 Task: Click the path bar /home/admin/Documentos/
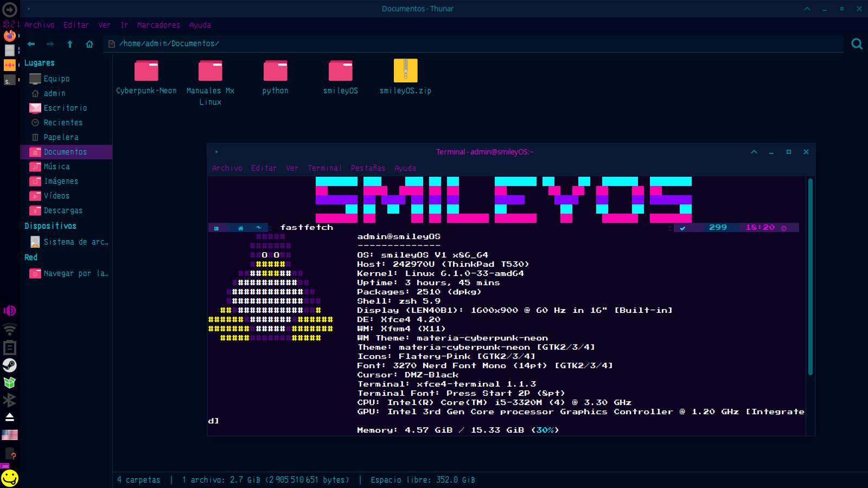click(473, 44)
